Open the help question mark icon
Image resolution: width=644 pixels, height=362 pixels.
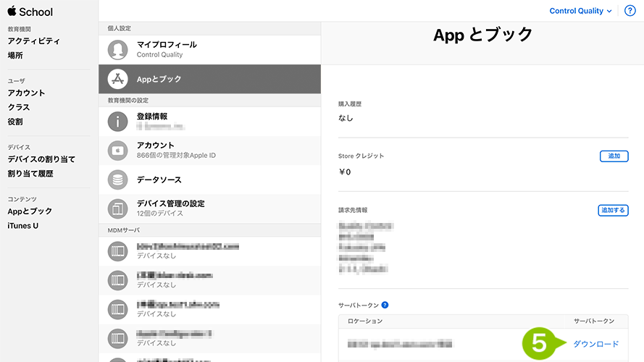click(x=630, y=11)
